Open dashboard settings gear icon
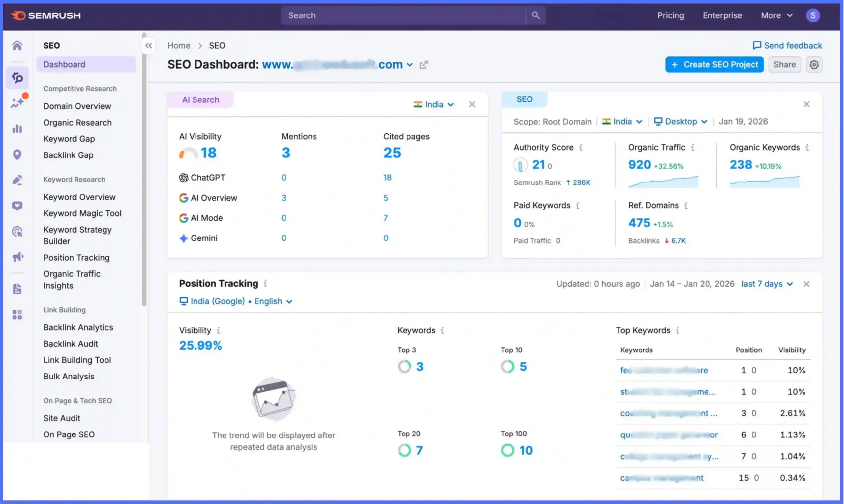Image resolution: width=844 pixels, height=504 pixels. (x=814, y=65)
